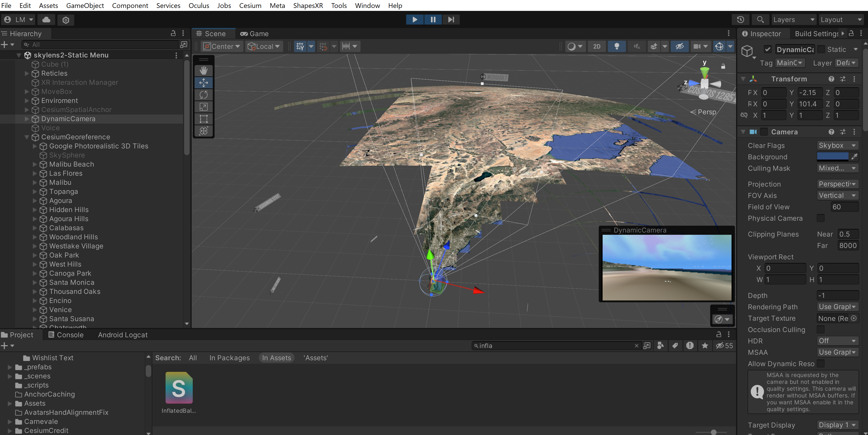Toggle Allow Dynamic Resolution checkbox
Image resolution: width=868 pixels, height=435 pixels.
pos(821,363)
